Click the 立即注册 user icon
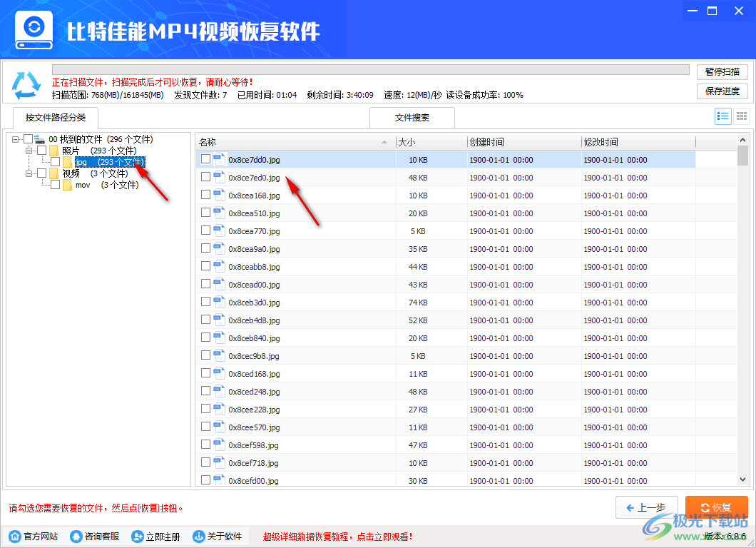This screenshot has width=756, height=548. (138, 536)
